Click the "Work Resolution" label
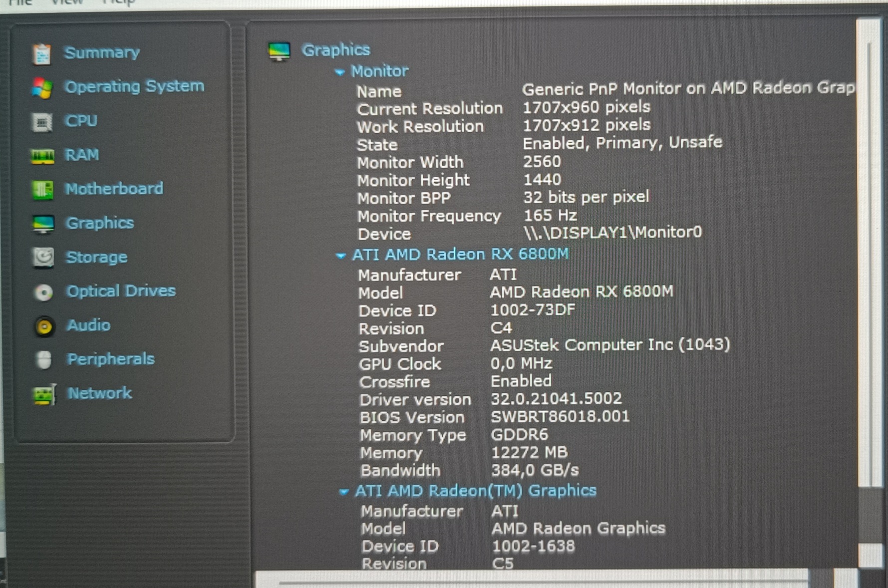Image resolution: width=888 pixels, height=588 pixels. [420, 127]
